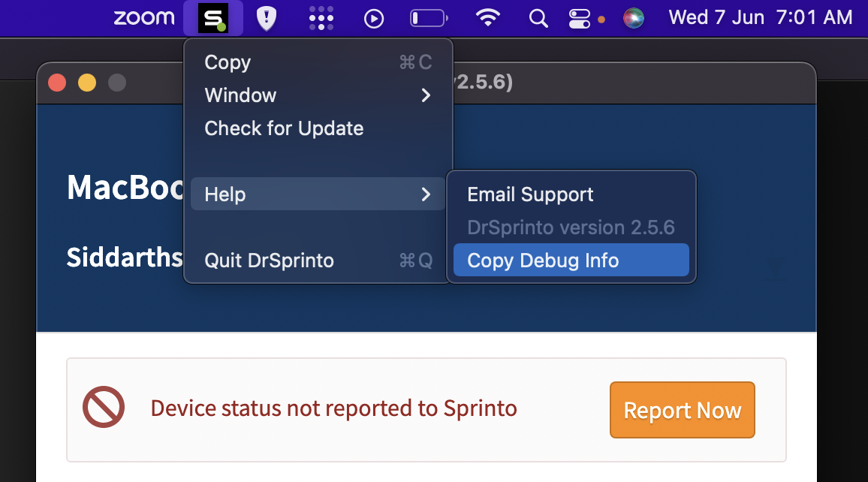Activate Siri from the menu bar
The image size is (868, 482).
coord(633,18)
